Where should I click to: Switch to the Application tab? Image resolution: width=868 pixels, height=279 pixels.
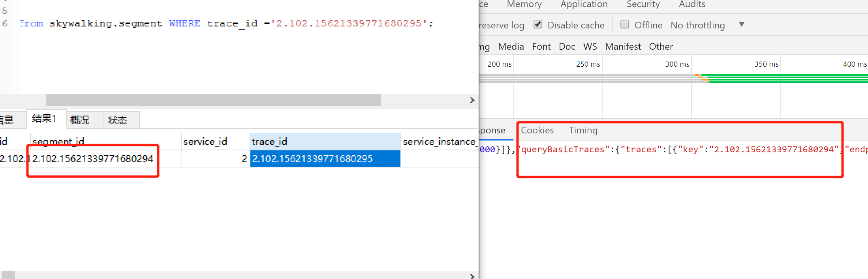pos(584,4)
